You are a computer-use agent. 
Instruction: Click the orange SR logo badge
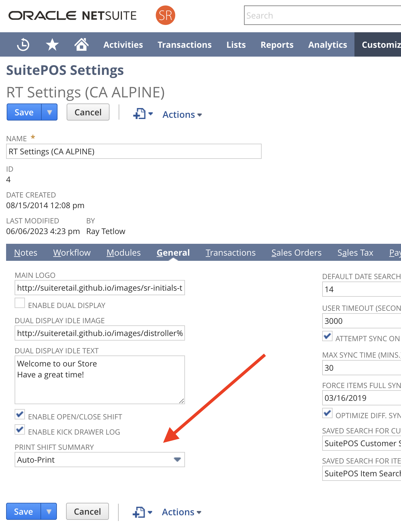click(166, 15)
